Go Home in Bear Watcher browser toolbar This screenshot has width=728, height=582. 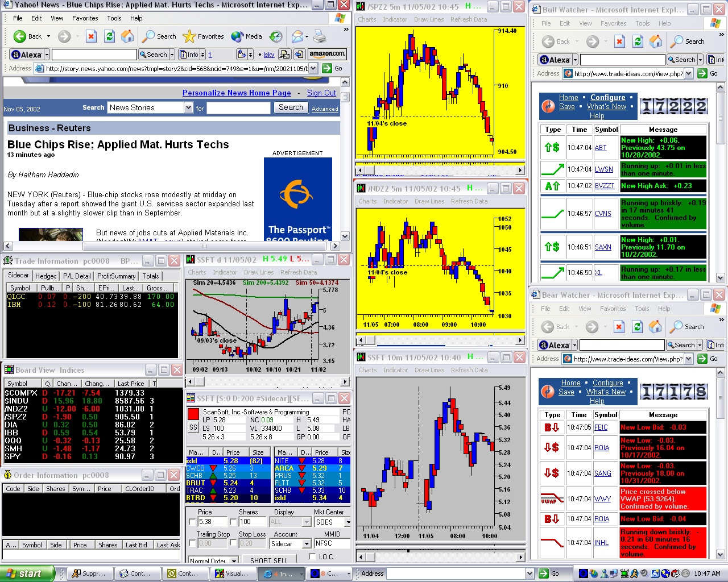(x=656, y=327)
